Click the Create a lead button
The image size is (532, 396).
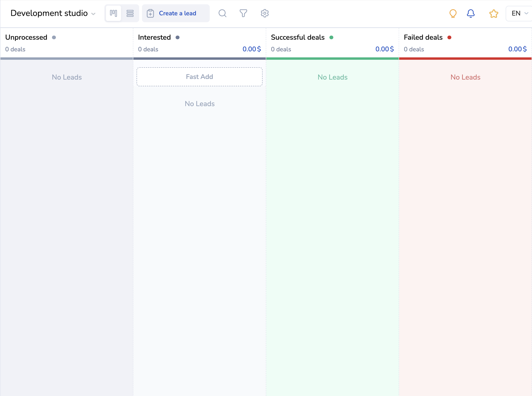pyautogui.click(x=177, y=13)
